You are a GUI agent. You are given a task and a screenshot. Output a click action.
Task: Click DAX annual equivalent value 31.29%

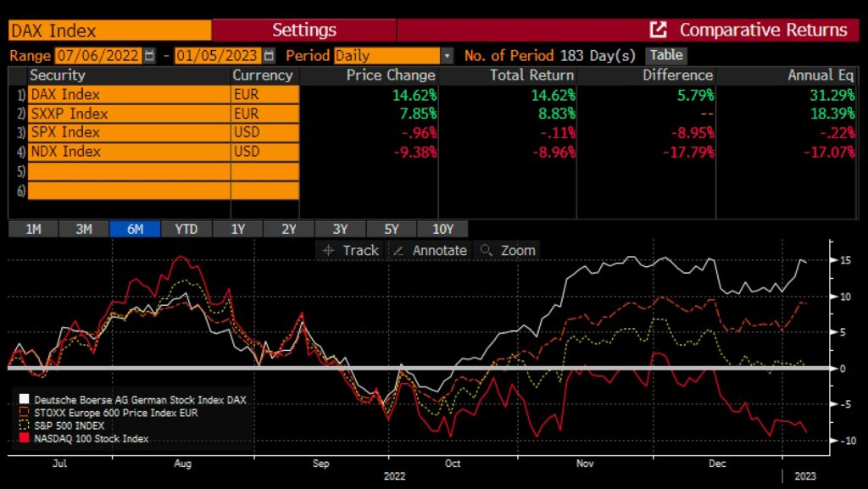pyautogui.click(x=832, y=95)
